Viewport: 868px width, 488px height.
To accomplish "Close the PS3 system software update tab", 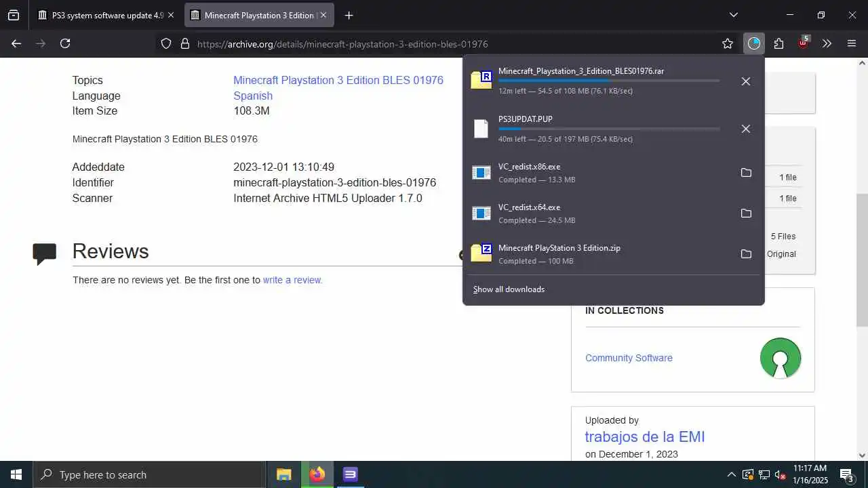I will click(170, 15).
